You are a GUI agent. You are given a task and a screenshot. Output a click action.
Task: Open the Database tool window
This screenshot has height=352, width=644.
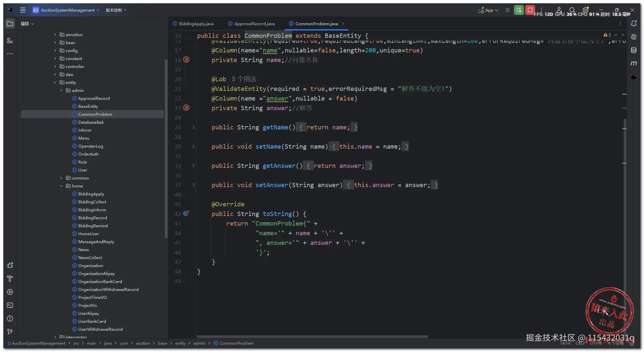pos(634,50)
